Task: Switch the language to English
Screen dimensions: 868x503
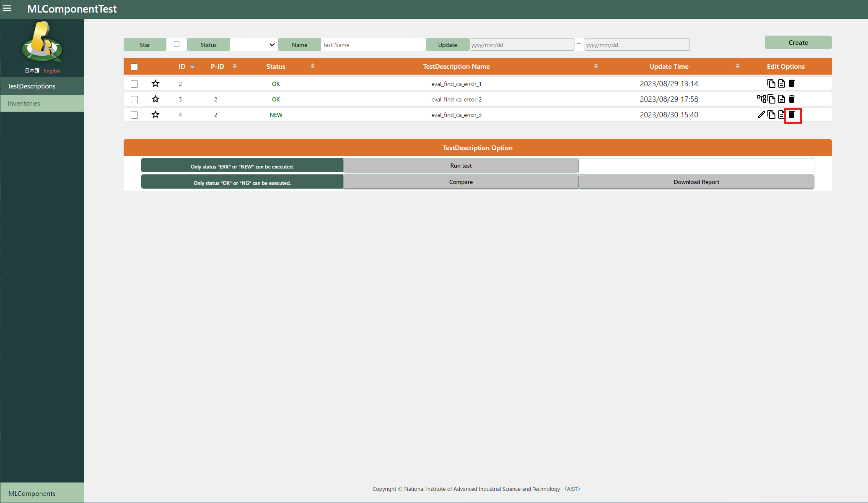Action: click(x=52, y=71)
